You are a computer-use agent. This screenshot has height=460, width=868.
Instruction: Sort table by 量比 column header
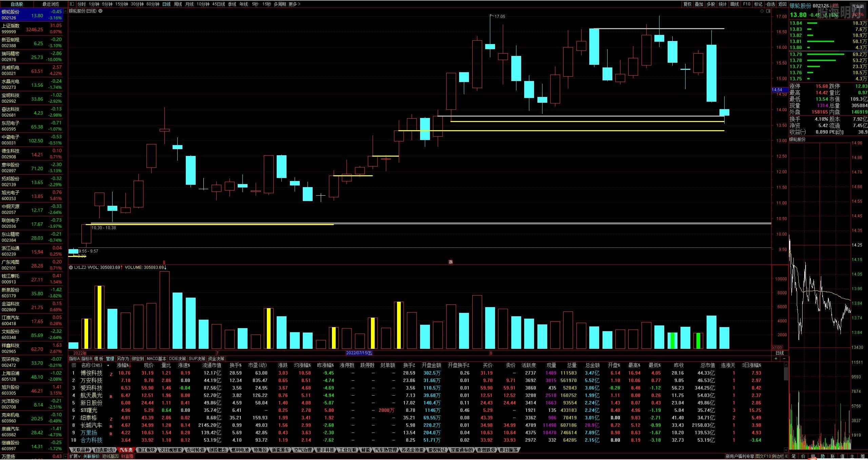[x=166, y=365]
